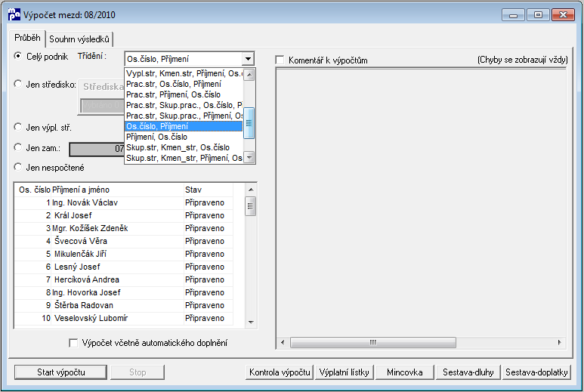Image resolution: width=584 pixels, height=392 pixels.
Task: Choose the Jen středisko radio option
Action: tap(17, 84)
